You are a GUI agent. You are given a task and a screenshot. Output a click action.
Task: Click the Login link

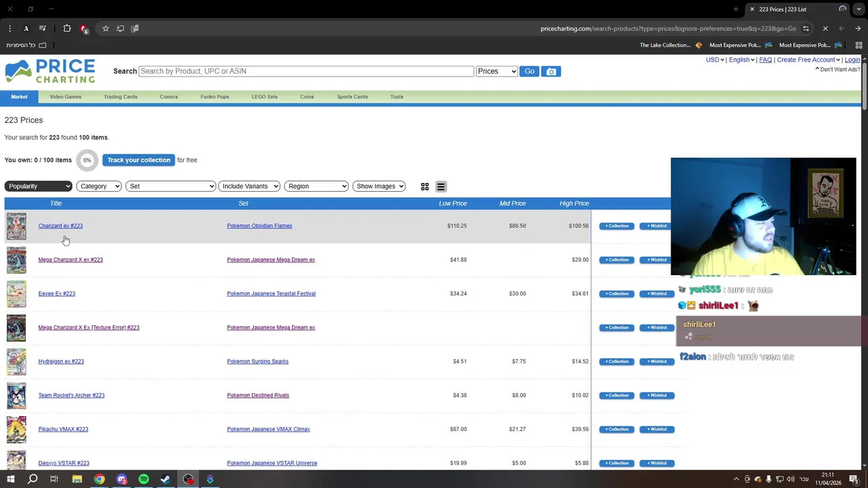(x=852, y=60)
